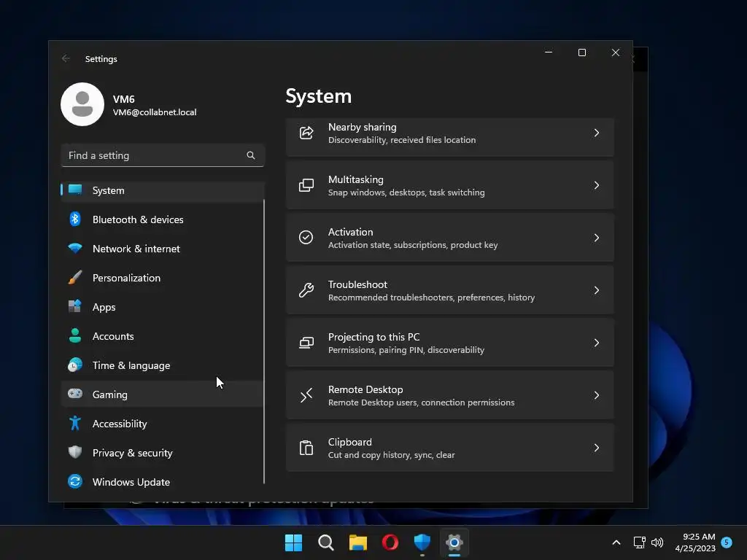Open notification badge showing 5

pos(727,542)
